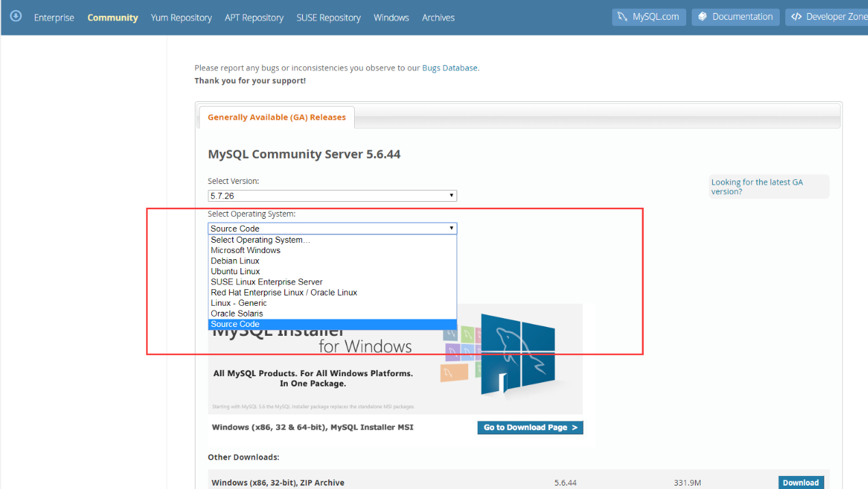Viewport: 868px width, 489px height.
Task: Open the Community nav item
Action: click(113, 18)
